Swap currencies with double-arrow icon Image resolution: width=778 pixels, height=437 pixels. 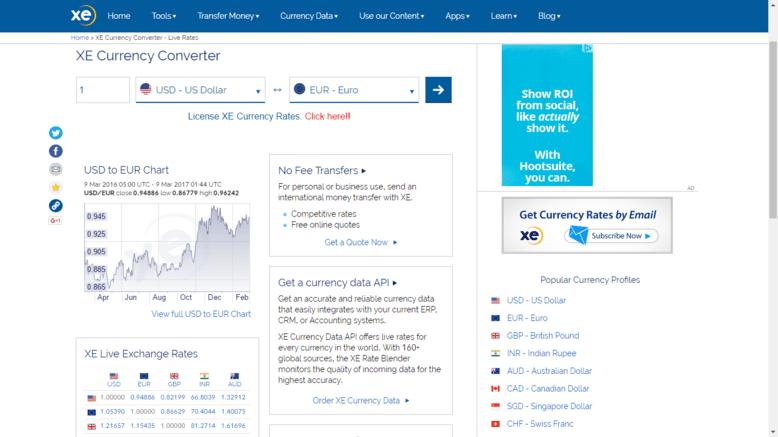[277, 90]
